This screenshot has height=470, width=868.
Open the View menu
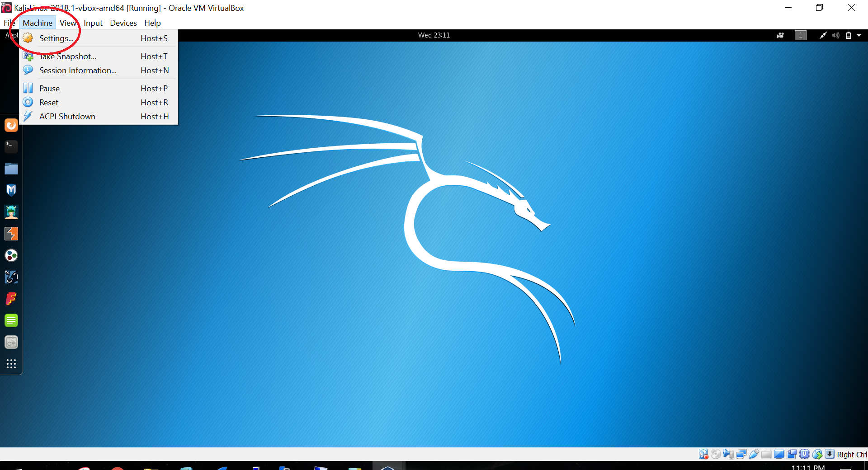coord(68,23)
